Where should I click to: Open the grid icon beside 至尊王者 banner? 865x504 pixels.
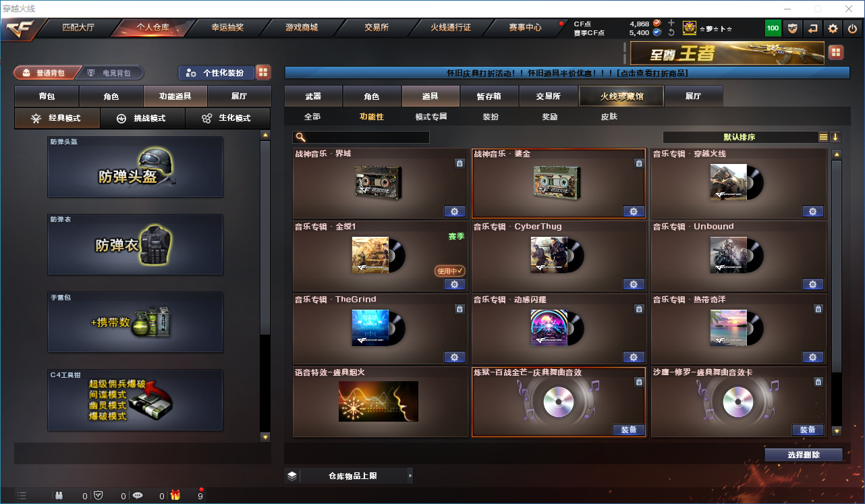pyautogui.click(x=836, y=53)
